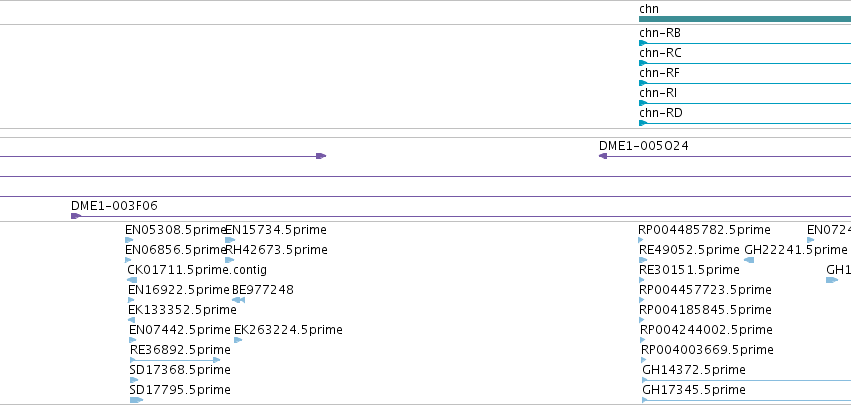Screen dimensions: 851x405
Task: Click the RE36892.5prime spliced feature line
Action: (x=175, y=360)
